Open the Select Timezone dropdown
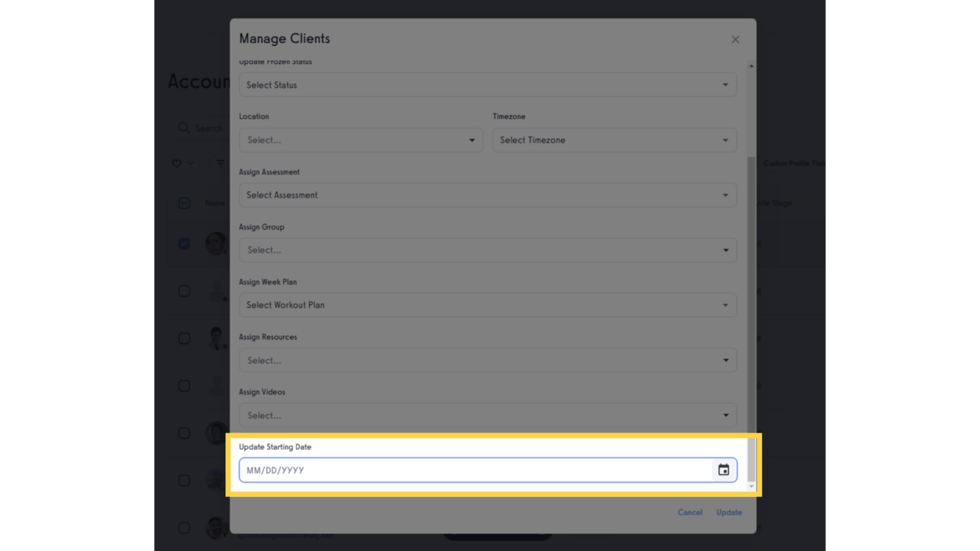 coord(614,140)
